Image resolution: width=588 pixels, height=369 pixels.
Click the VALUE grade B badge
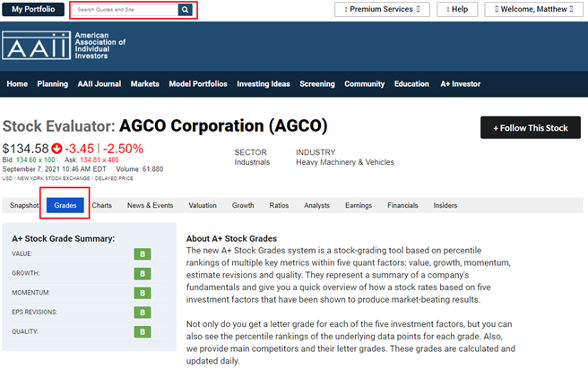coord(143,254)
